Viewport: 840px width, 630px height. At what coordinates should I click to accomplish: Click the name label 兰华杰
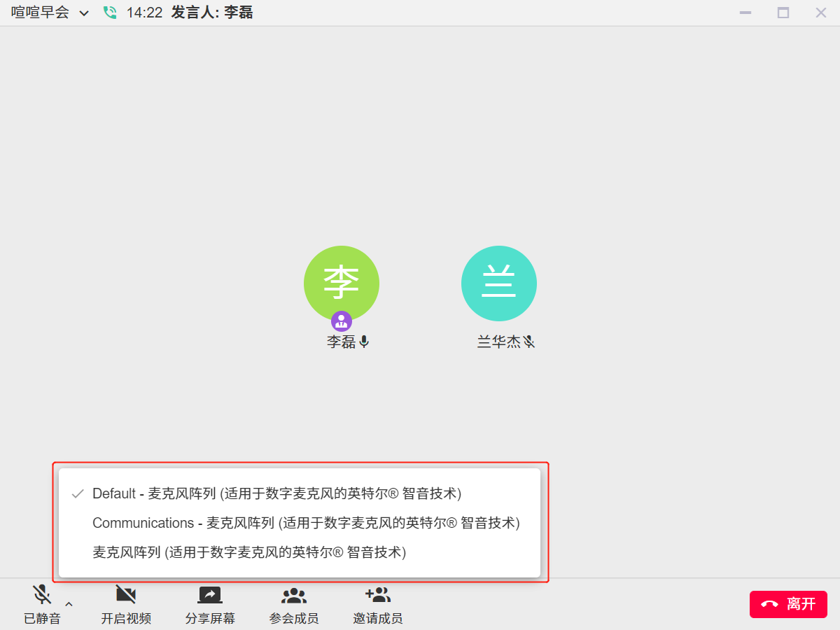[x=499, y=342]
